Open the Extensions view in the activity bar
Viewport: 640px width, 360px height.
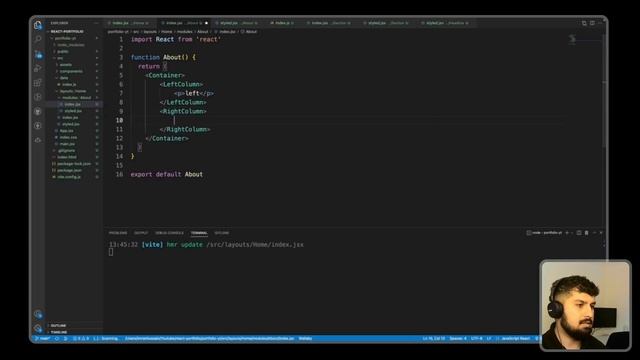[38, 82]
